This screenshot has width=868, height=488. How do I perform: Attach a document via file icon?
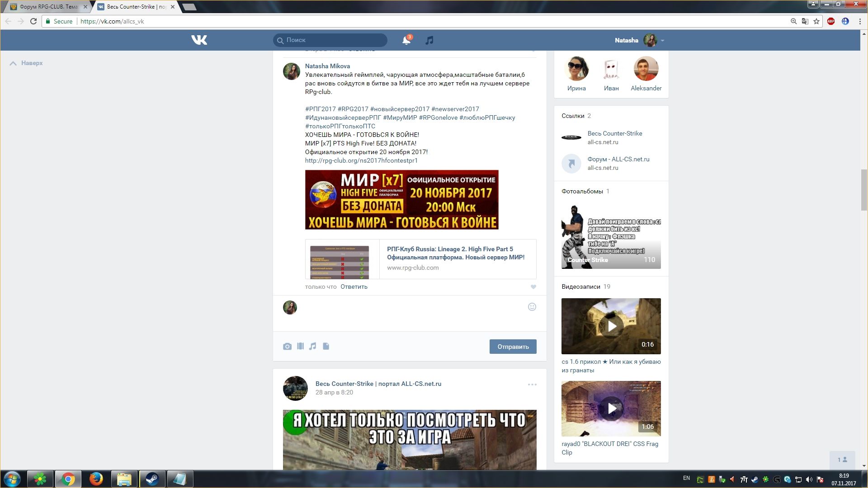pos(326,347)
